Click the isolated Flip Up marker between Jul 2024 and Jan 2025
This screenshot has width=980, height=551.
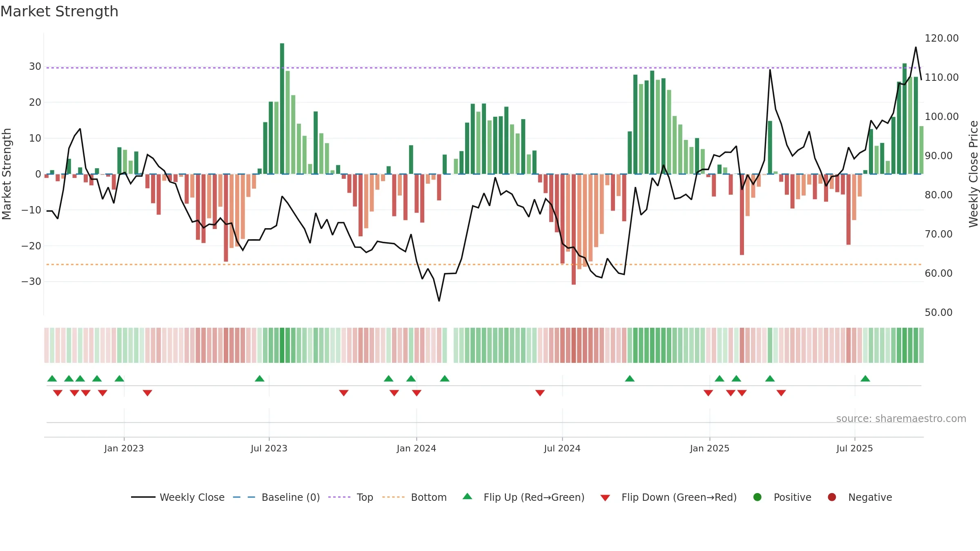[630, 378]
